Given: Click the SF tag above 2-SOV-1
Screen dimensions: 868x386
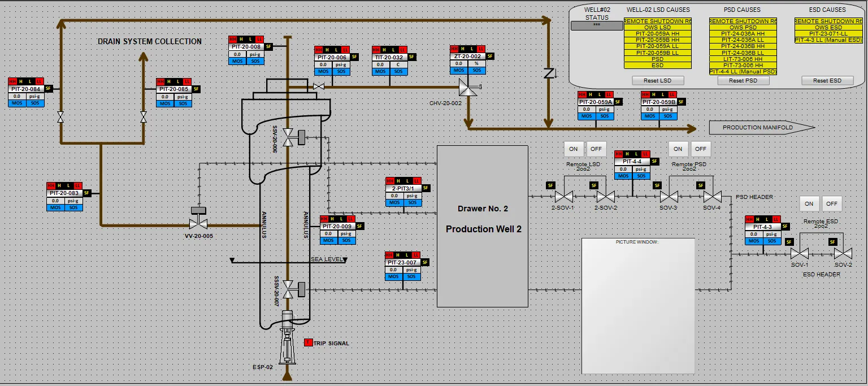Looking at the screenshot, I should click(x=550, y=185).
